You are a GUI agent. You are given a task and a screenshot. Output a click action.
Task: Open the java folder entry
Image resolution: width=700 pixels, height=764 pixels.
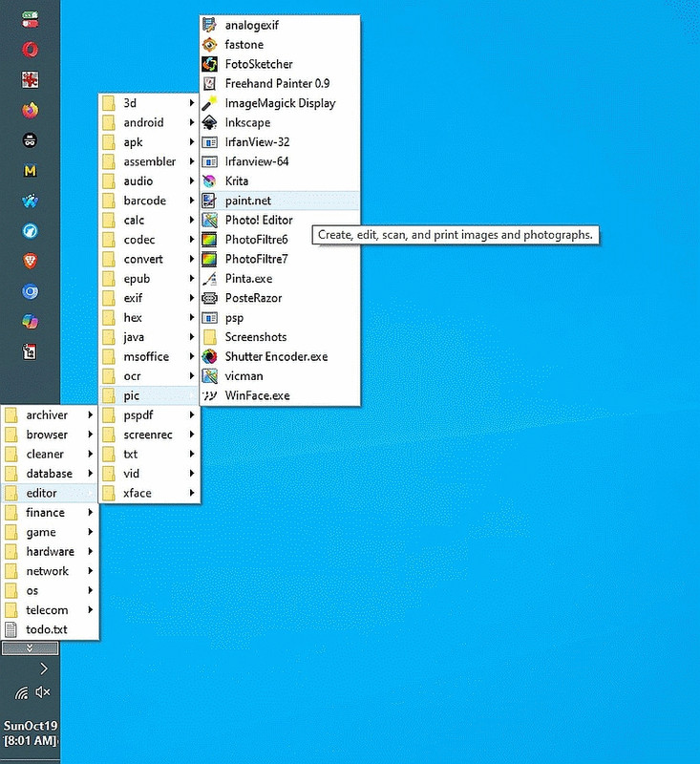149,337
